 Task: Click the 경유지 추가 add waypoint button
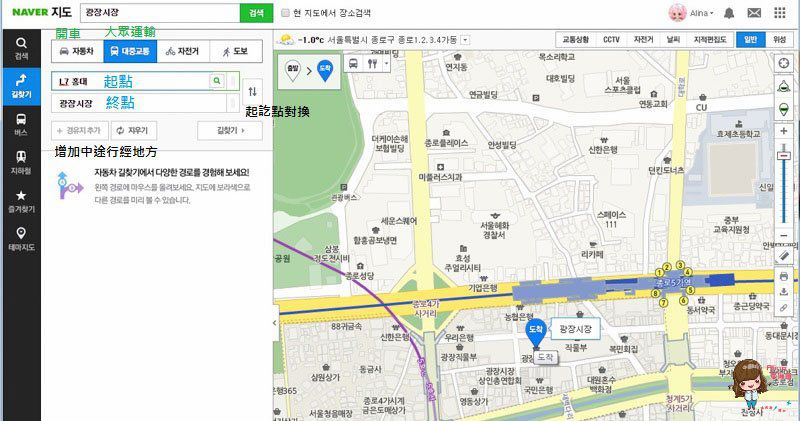[x=80, y=131]
